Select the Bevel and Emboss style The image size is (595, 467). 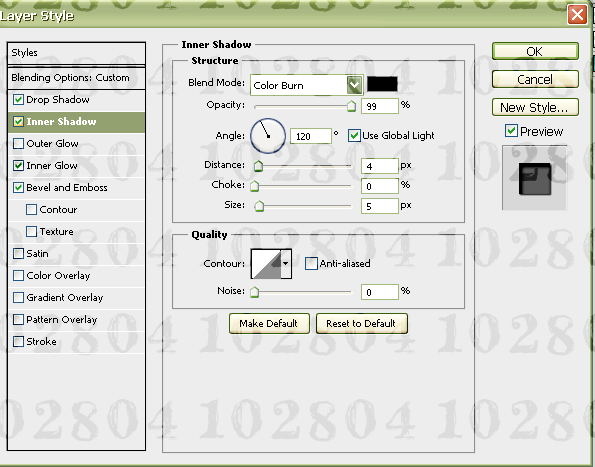(67, 187)
